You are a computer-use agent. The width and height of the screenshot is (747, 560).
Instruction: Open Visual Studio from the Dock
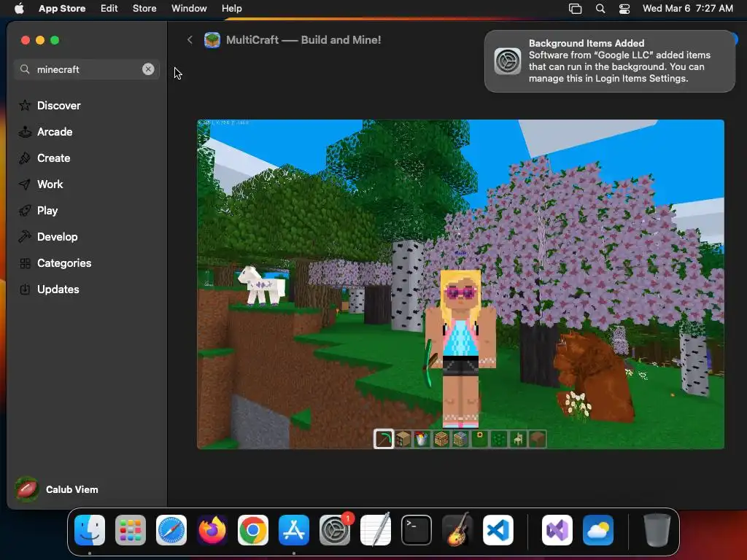click(557, 529)
